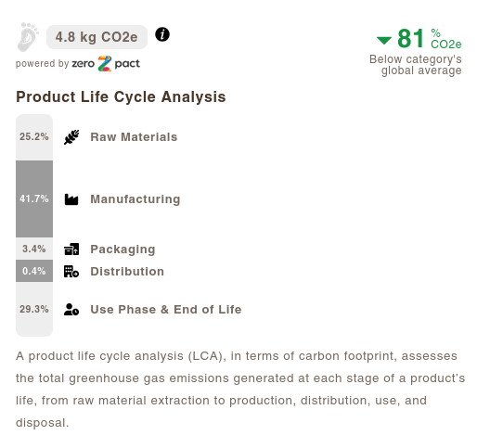Click the colorful ZeroPact Z logo
Screen dimensions: 490x448
coord(105,64)
